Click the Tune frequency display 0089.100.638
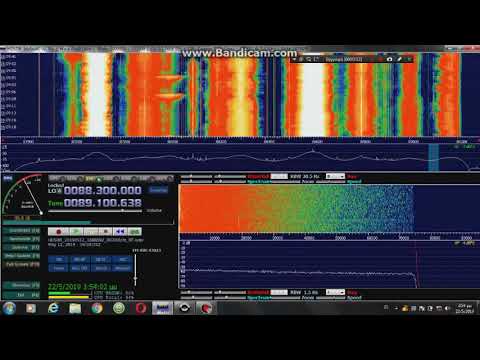The image size is (480, 360). [x=103, y=203]
